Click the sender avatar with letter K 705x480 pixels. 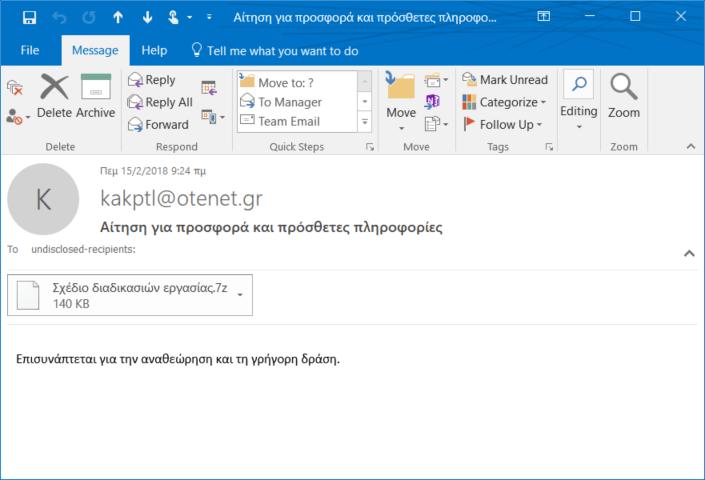point(43,199)
